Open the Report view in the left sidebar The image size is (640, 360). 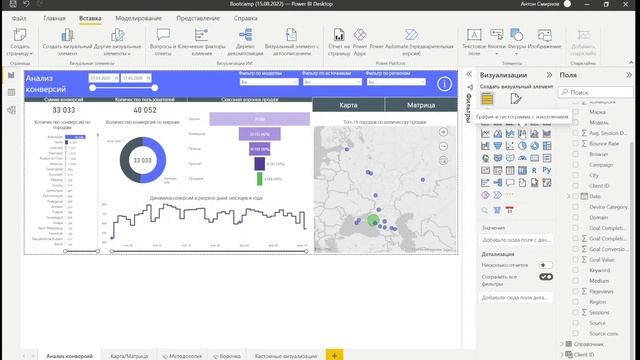coord(11,75)
